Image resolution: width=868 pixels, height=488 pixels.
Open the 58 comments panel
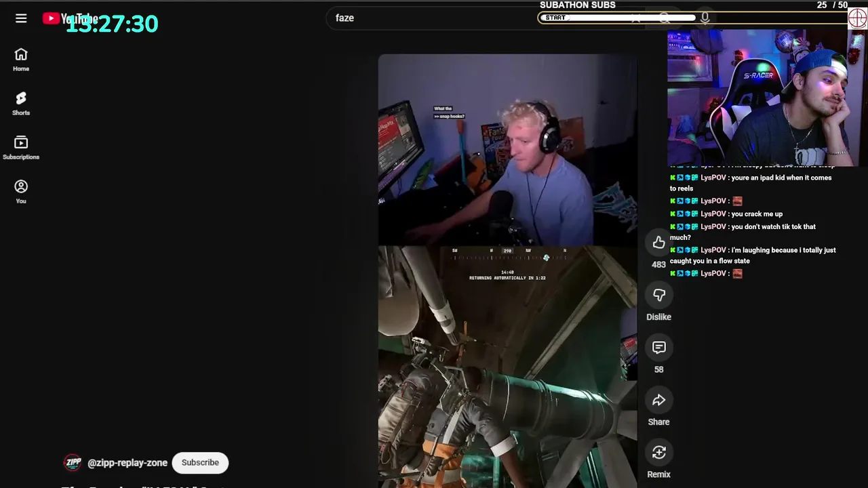[x=658, y=348]
